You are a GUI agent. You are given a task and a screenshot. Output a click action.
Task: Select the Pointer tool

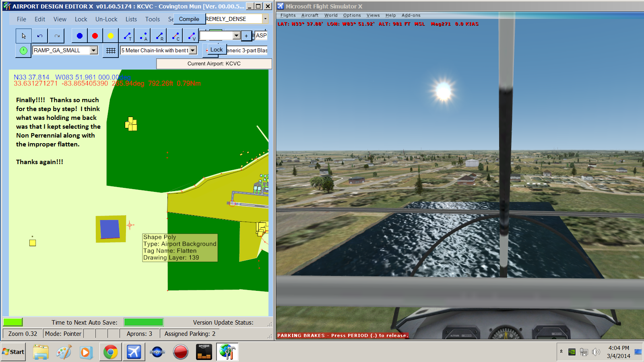[x=23, y=35]
